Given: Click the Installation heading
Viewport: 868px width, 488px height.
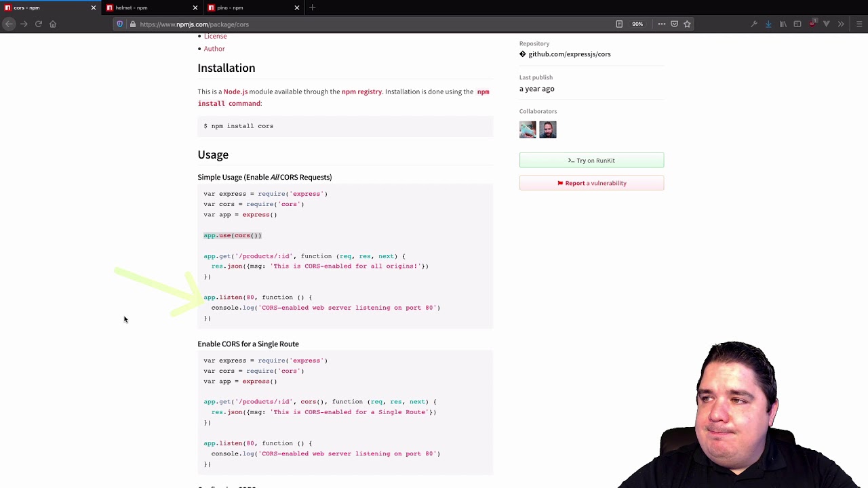Looking at the screenshot, I should 226,68.
